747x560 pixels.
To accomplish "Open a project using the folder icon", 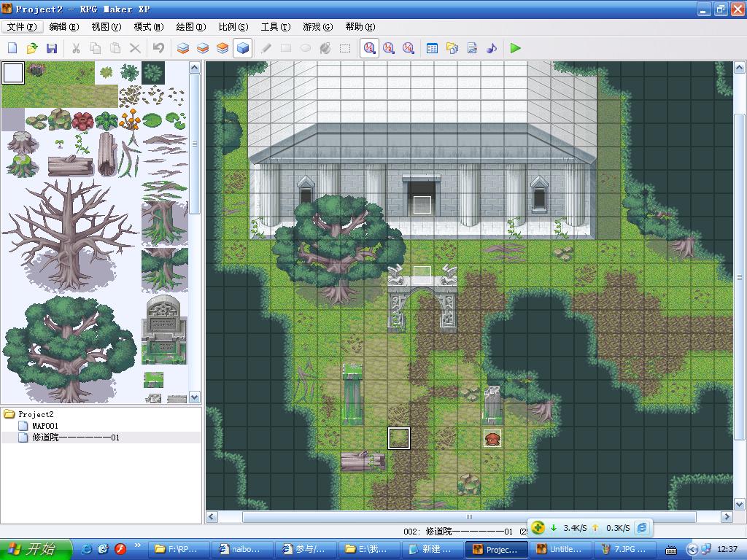I will 32,48.
